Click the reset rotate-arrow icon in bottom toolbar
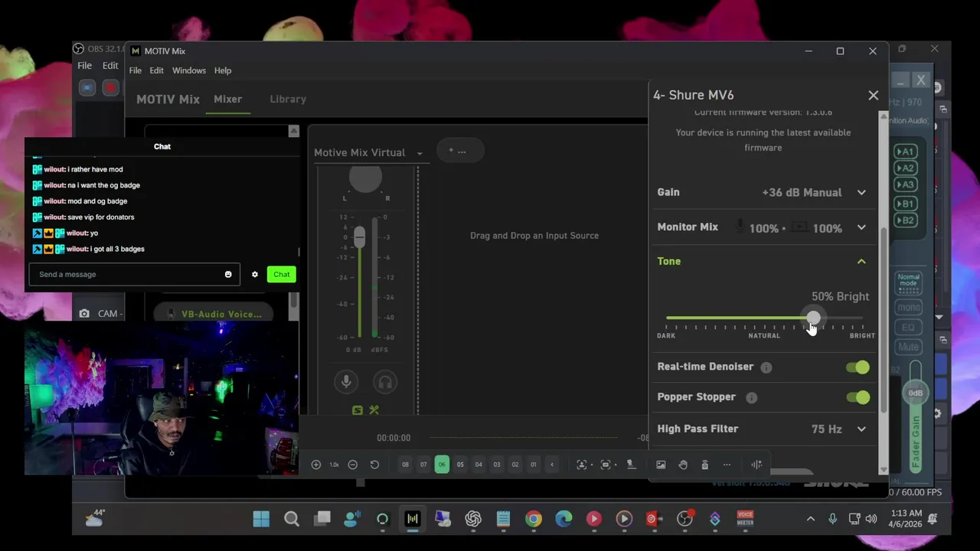Viewport: 980px width, 551px height. point(374,465)
